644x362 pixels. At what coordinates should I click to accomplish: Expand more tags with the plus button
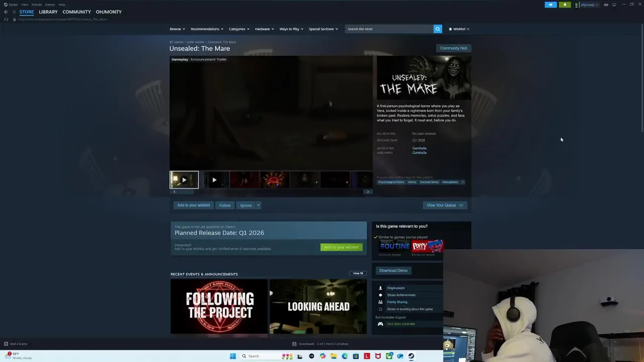pyautogui.click(x=462, y=182)
